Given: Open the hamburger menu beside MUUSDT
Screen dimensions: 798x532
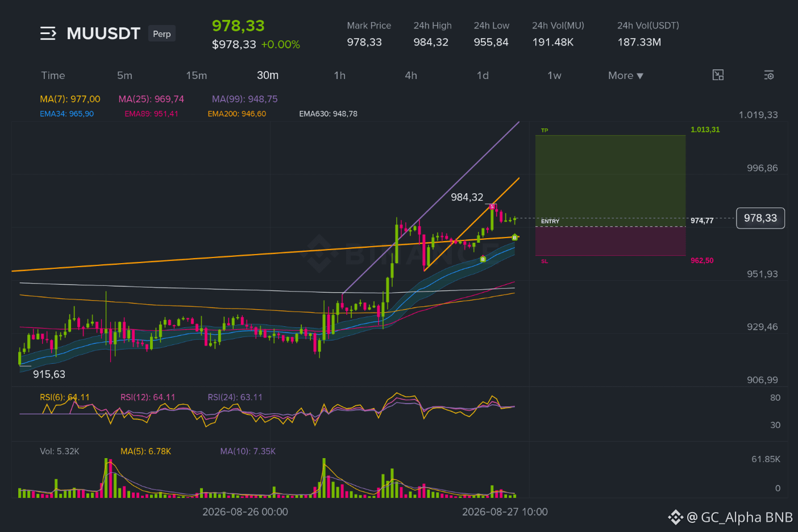Looking at the screenshot, I should (x=48, y=34).
